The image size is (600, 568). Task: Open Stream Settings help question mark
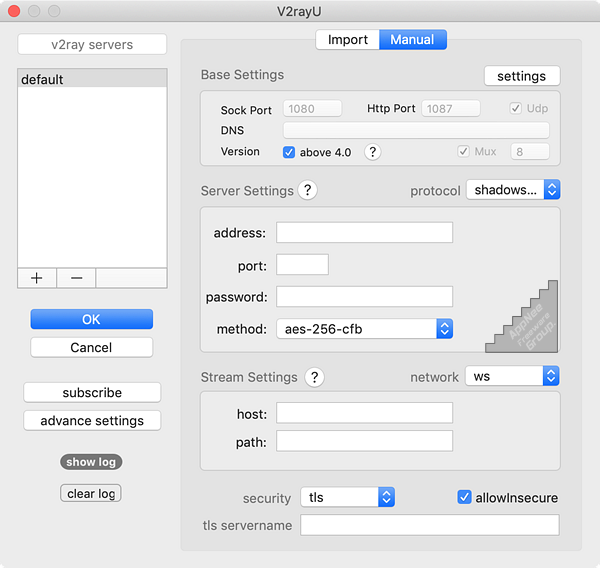(315, 377)
